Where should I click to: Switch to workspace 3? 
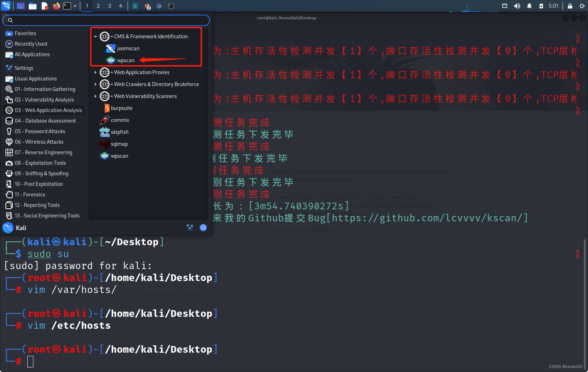110,6
